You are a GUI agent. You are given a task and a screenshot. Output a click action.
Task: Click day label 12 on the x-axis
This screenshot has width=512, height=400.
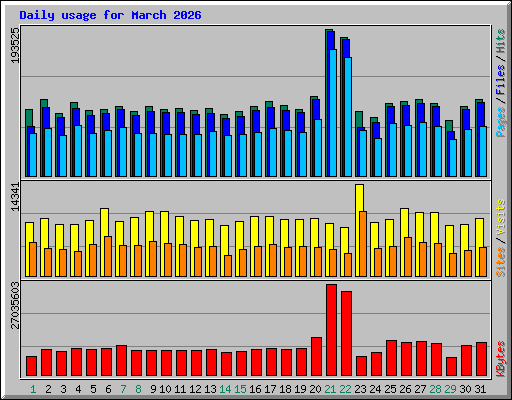(195, 389)
